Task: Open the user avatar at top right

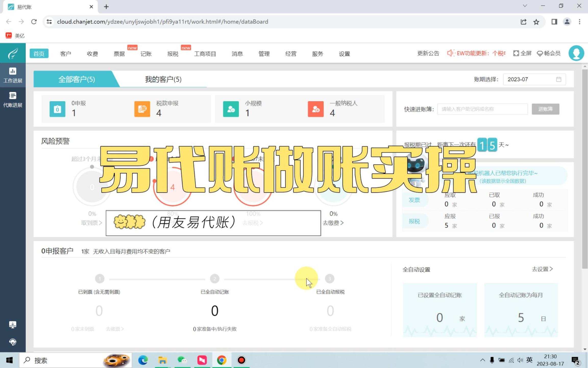Action: coord(576,53)
